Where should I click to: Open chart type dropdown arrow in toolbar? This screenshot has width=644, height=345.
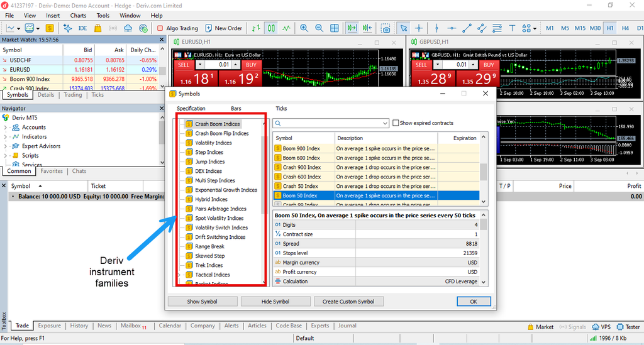tap(18, 29)
